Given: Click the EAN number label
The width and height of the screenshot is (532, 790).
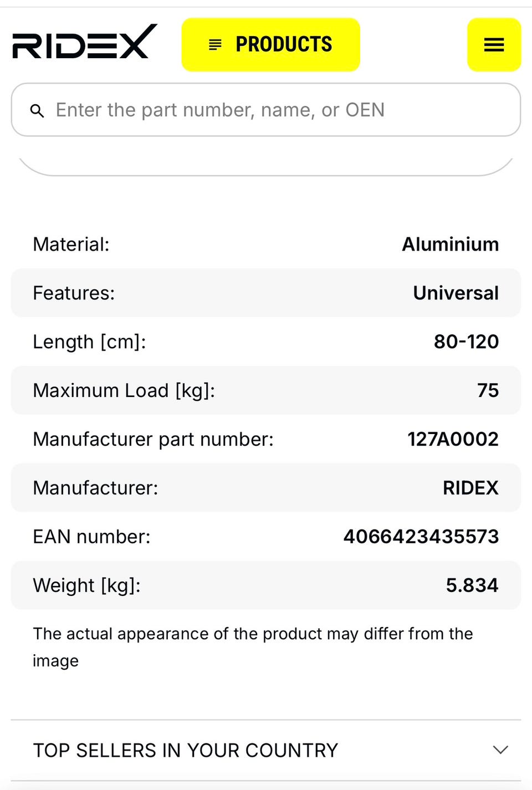Looking at the screenshot, I should [x=91, y=537].
